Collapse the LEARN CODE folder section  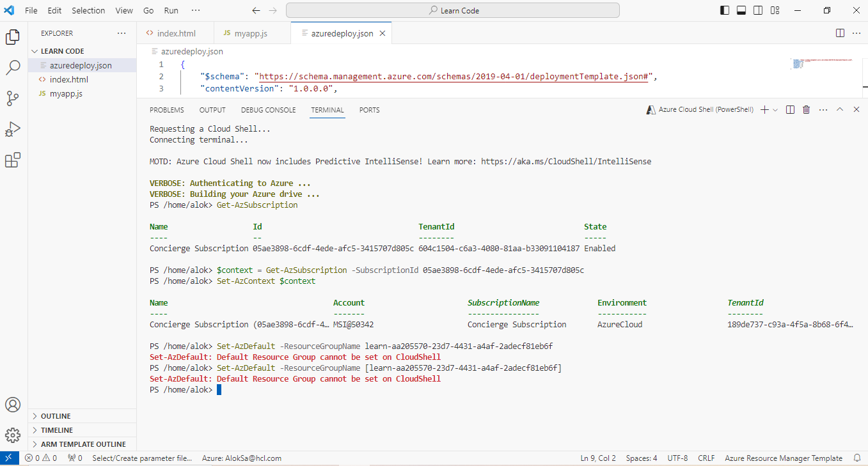pos(82,51)
